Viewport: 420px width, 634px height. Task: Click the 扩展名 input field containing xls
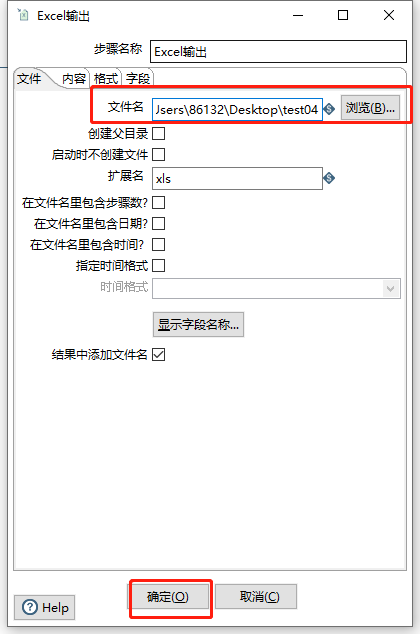point(237,178)
